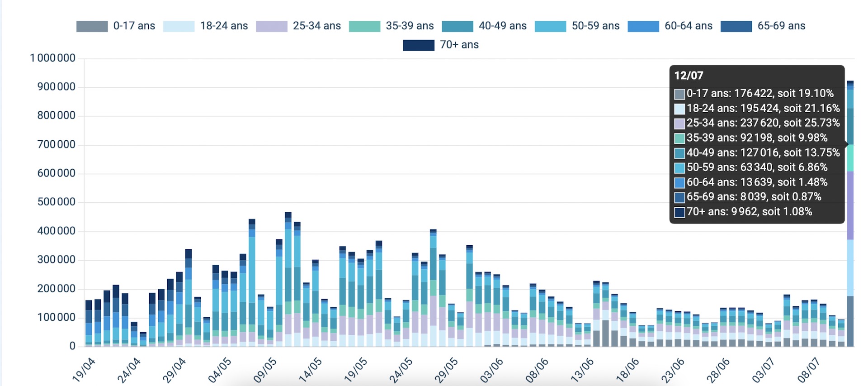Click the 13/06 x-axis date label

pyautogui.click(x=582, y=370)
